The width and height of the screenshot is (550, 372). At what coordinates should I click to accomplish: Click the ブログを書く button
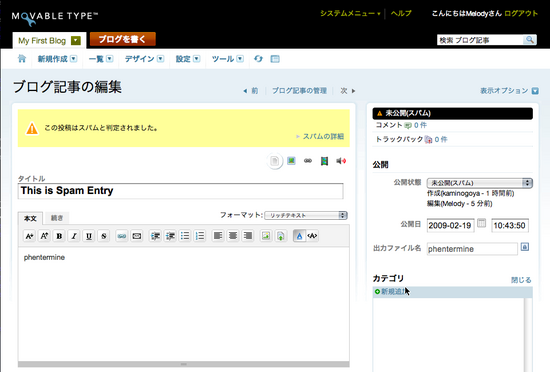coord(122,39)
